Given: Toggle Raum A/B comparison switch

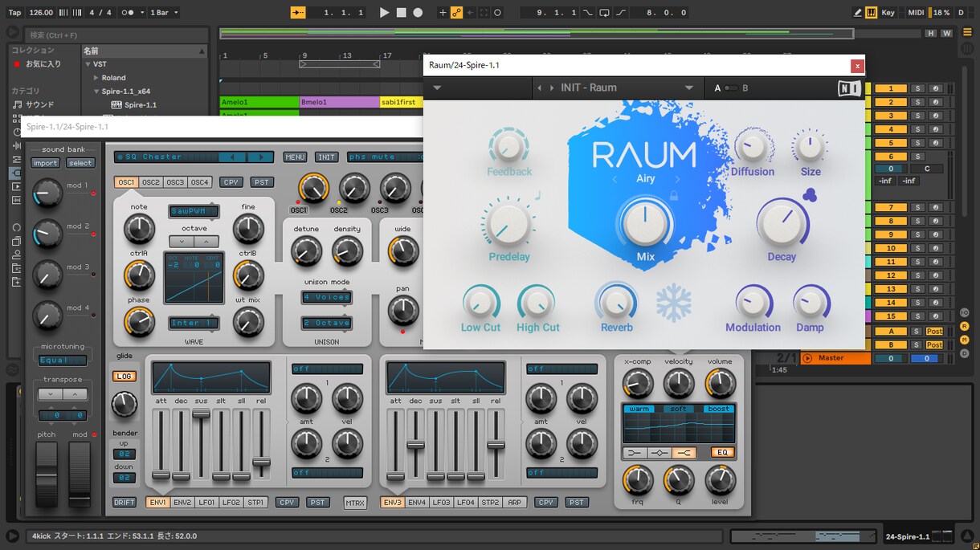Looking at the screenshot, I should pyautogui.click(x=730, y=88).
